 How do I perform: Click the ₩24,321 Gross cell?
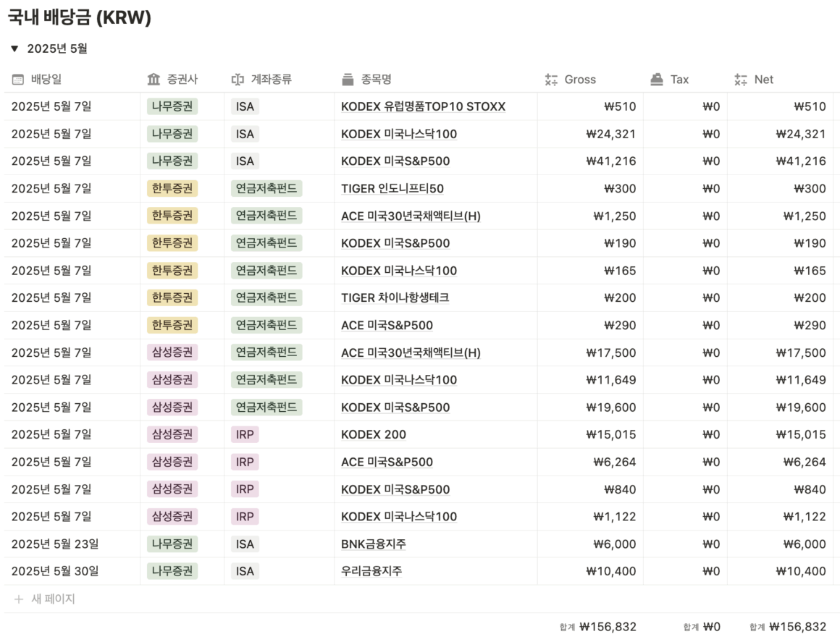click(590, 134)
